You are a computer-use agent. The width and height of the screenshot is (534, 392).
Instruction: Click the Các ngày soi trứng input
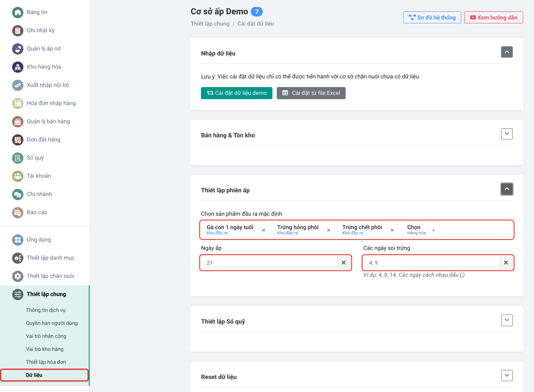click(x=431, y=263)
